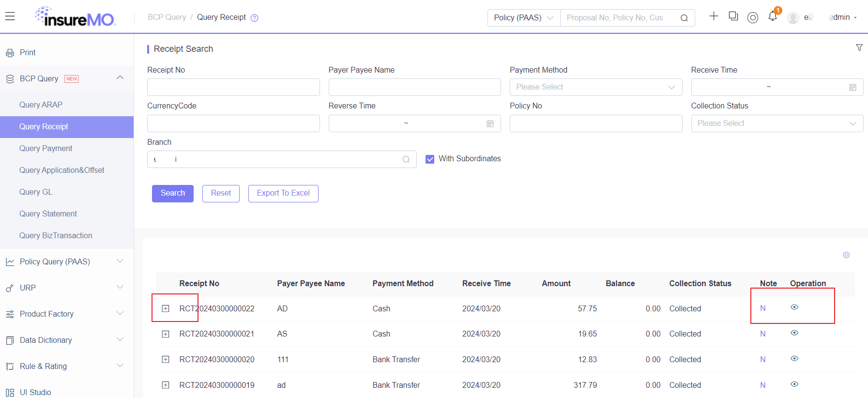Click note N link for RCT20240300000021
This screenshot has height=398, width=868.
click(763, 334)
